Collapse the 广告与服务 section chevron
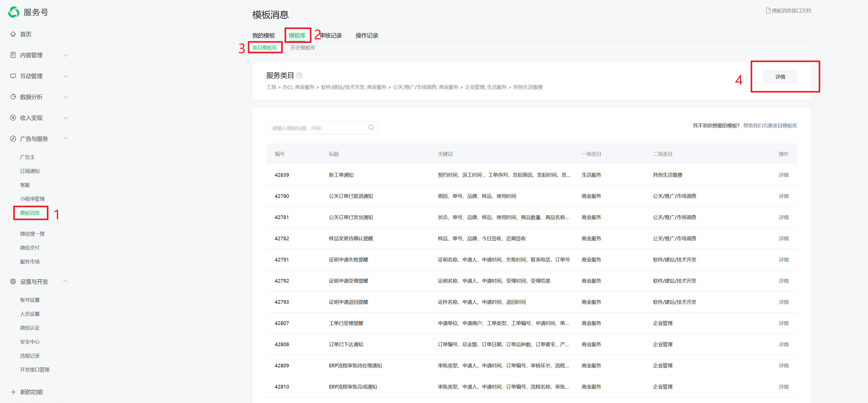 point(65,138)
